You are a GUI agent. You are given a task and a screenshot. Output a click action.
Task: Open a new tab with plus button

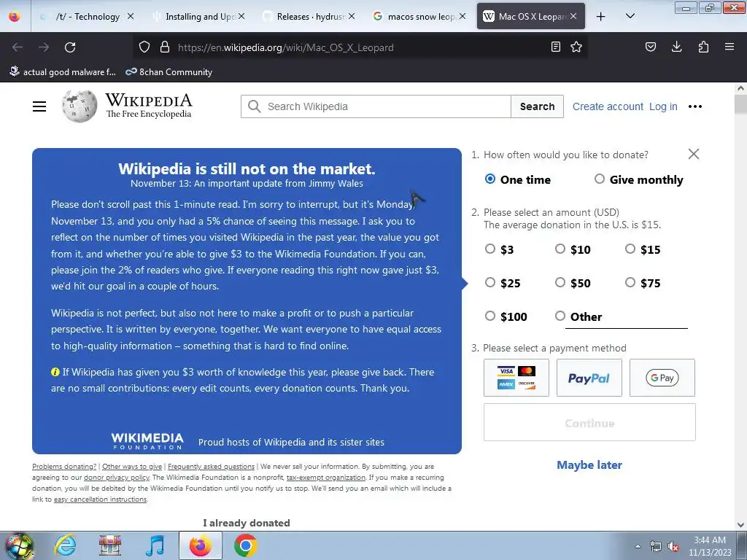[601, 17]
